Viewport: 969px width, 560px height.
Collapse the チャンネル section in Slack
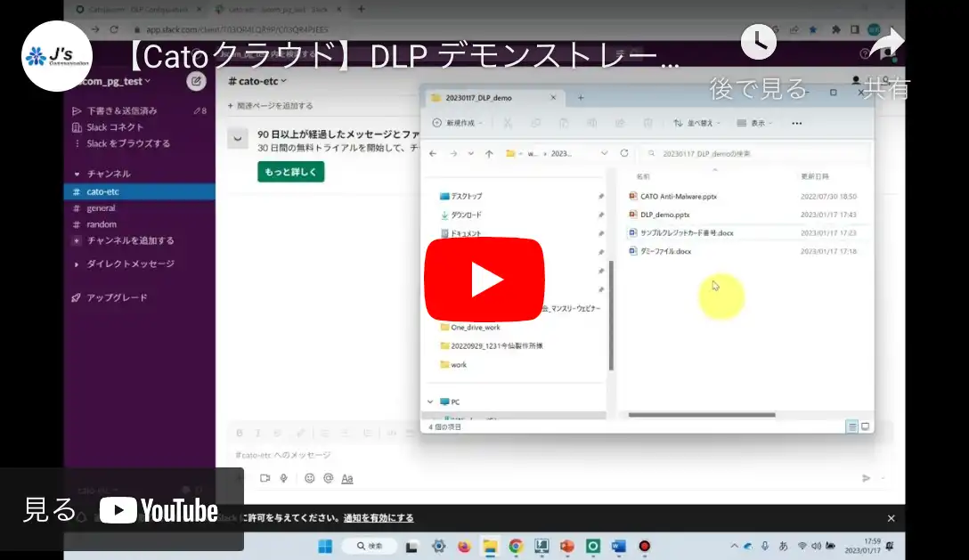[77, 174]
